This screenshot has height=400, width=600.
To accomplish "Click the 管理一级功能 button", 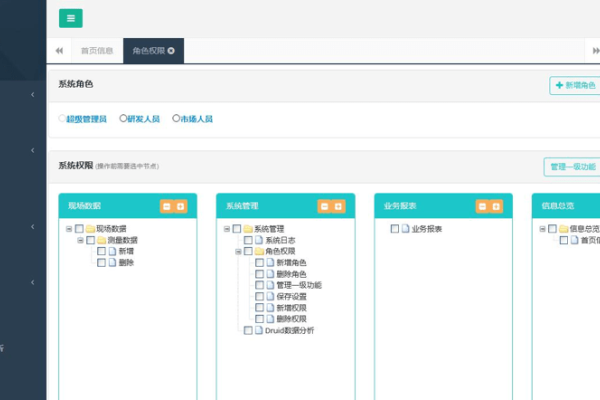I will tap(569, 166).
